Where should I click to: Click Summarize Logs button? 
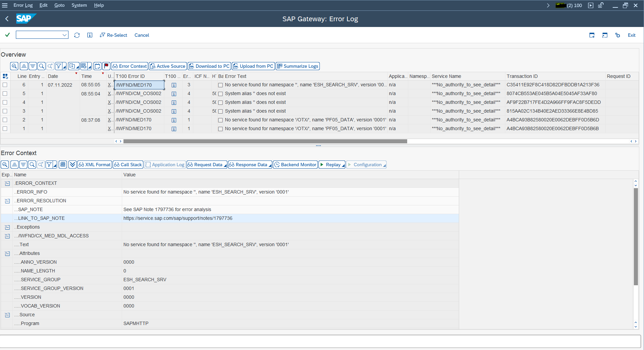(298, 66)
